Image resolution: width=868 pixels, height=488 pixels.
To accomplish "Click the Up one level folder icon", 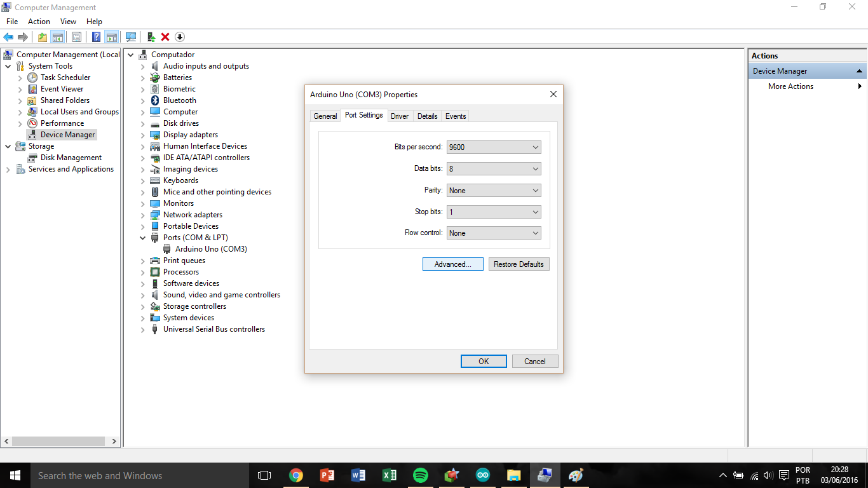I will [x=42, y=37].
